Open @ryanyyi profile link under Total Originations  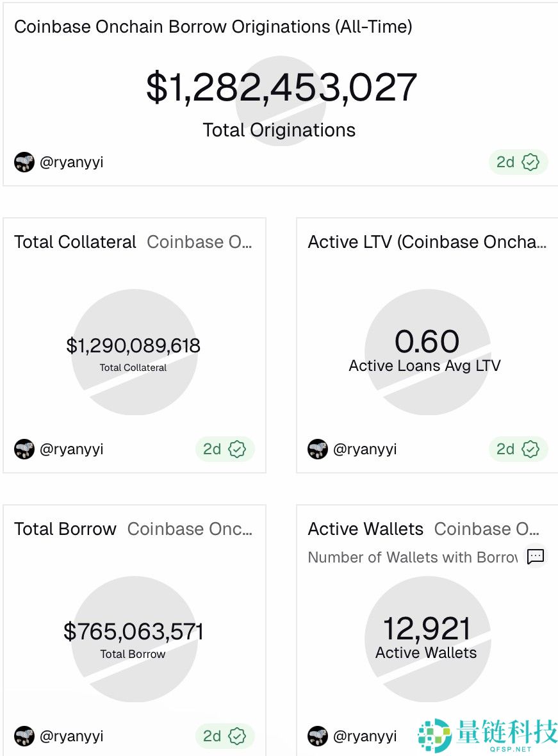pyautogui.click(x=71, y=162)
